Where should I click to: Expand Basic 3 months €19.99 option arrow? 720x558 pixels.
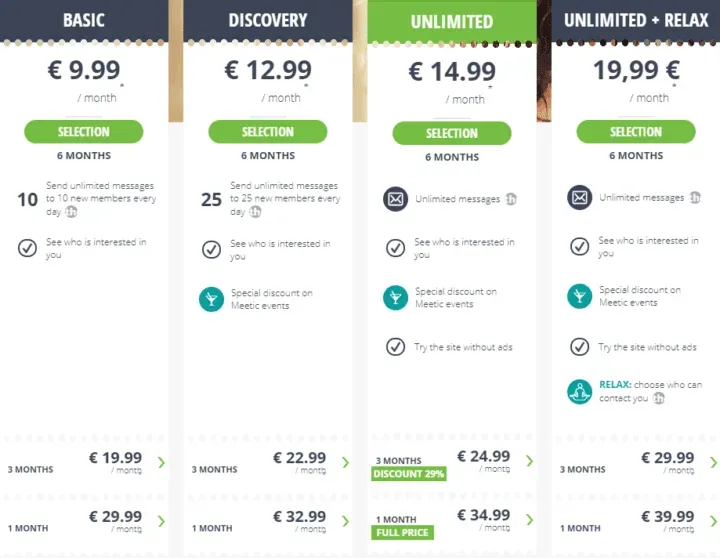pyautogui.click(x=161, y=463)
